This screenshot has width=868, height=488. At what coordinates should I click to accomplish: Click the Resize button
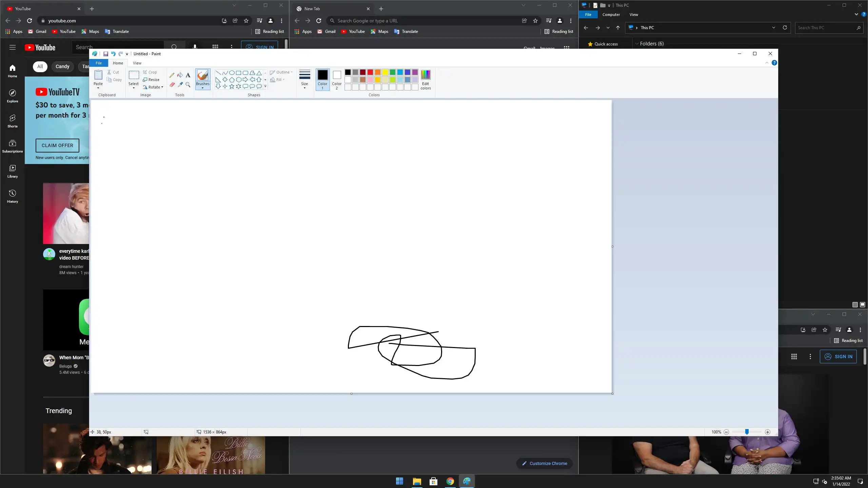[x=151, y=80]
